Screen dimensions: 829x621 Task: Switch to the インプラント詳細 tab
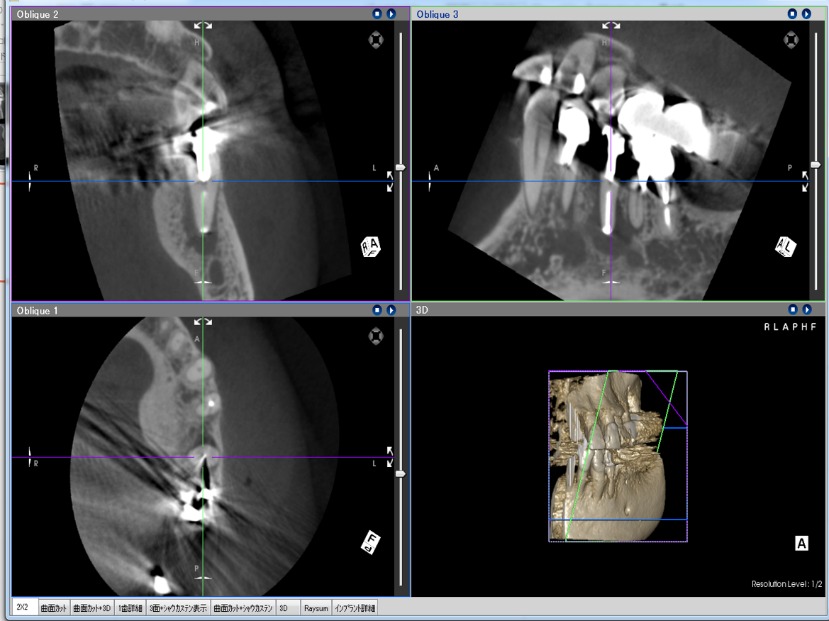(x=355, y=607)
